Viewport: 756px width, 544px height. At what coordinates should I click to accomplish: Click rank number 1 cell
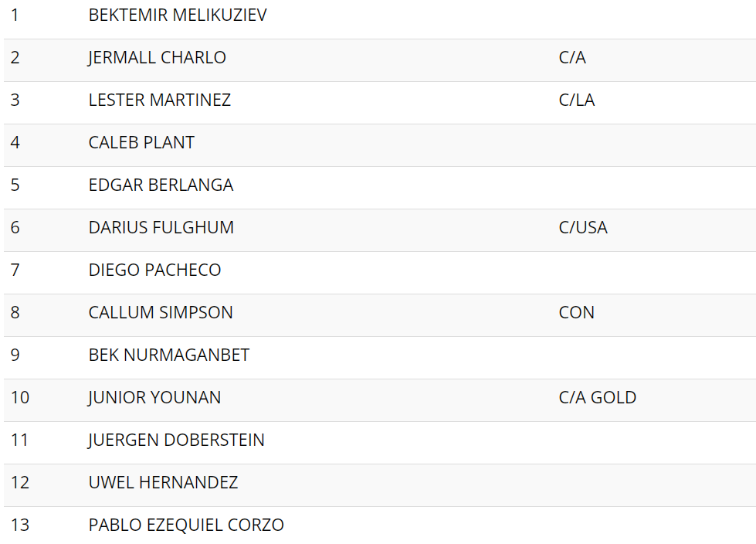click(15, 15)
